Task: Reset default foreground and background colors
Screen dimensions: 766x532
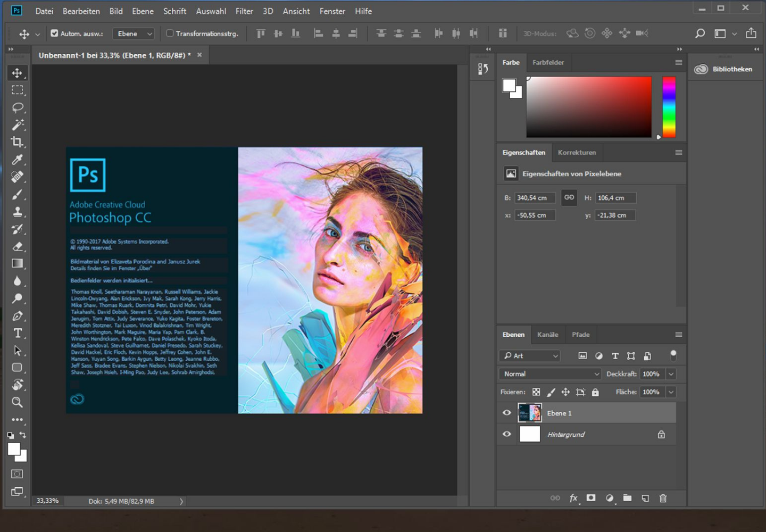Action: 11,435
